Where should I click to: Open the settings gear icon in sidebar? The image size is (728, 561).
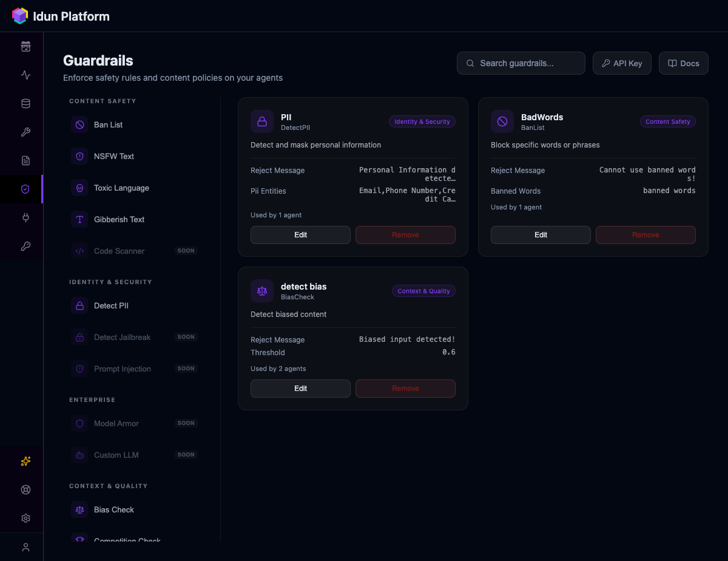[25, 518]
